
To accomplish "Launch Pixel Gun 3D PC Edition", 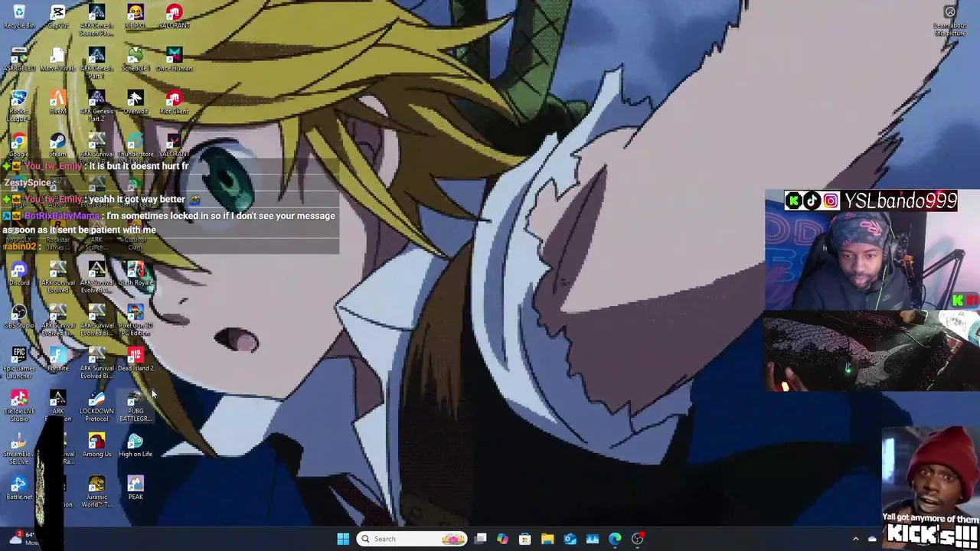I will pos(136,320).
